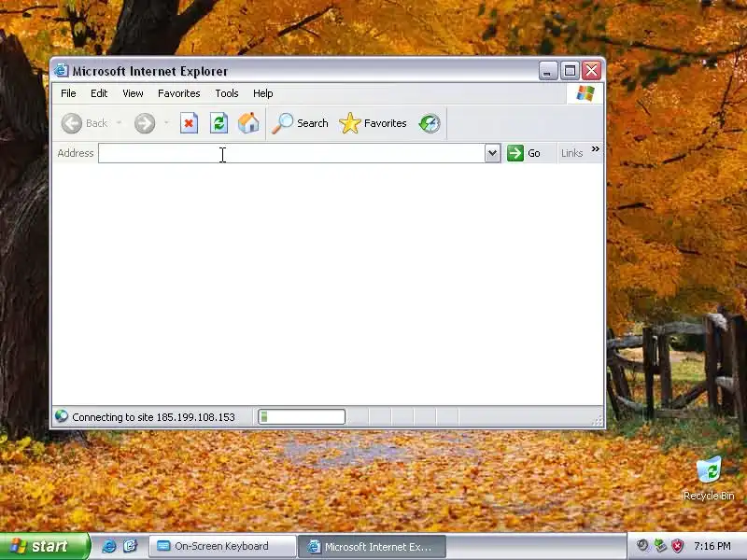Click the green Go arrow button

(x=523, y=153)
